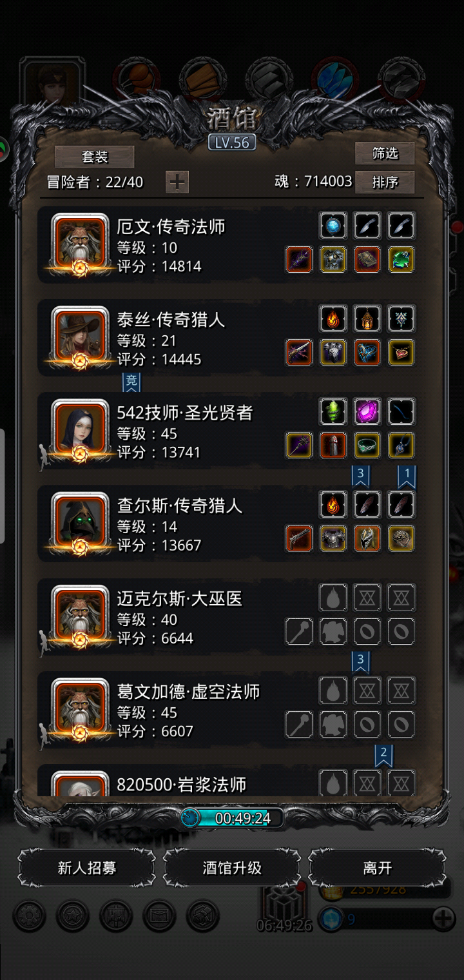Tap 542技师's purple gem skill icon

pos(367,411)
